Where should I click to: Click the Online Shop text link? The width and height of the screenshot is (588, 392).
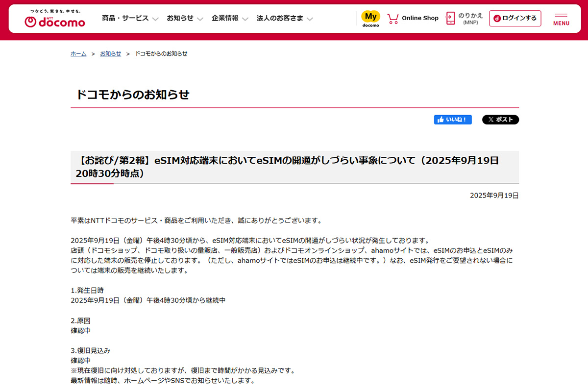[x=420, y=18]
